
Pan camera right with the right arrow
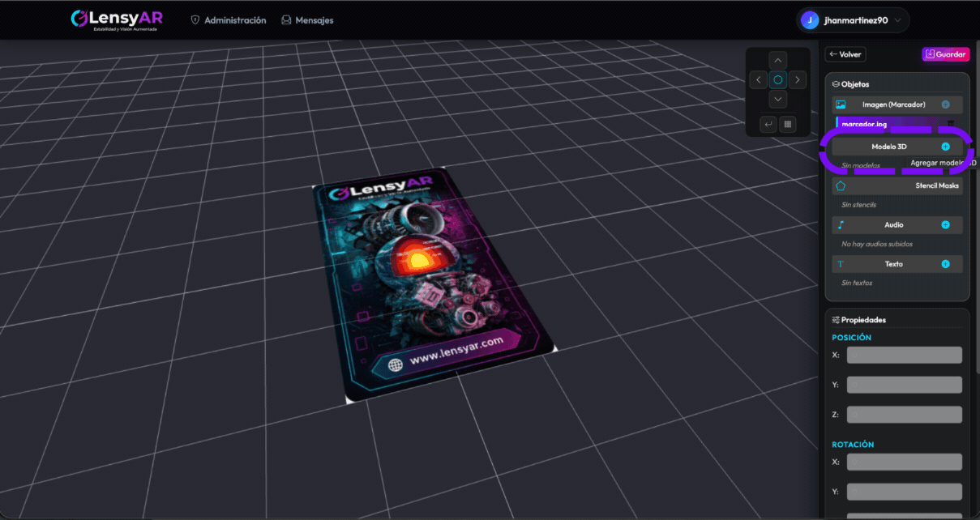pos(798,79)
